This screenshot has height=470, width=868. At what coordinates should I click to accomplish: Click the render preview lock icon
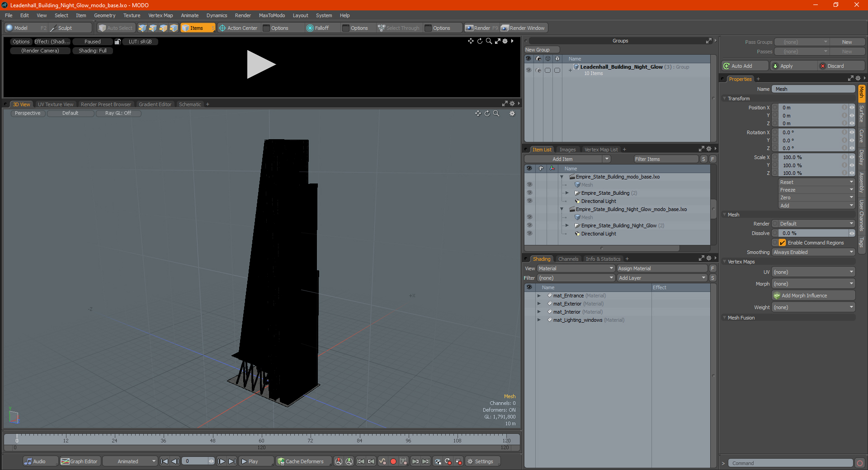tap(118, 42)
